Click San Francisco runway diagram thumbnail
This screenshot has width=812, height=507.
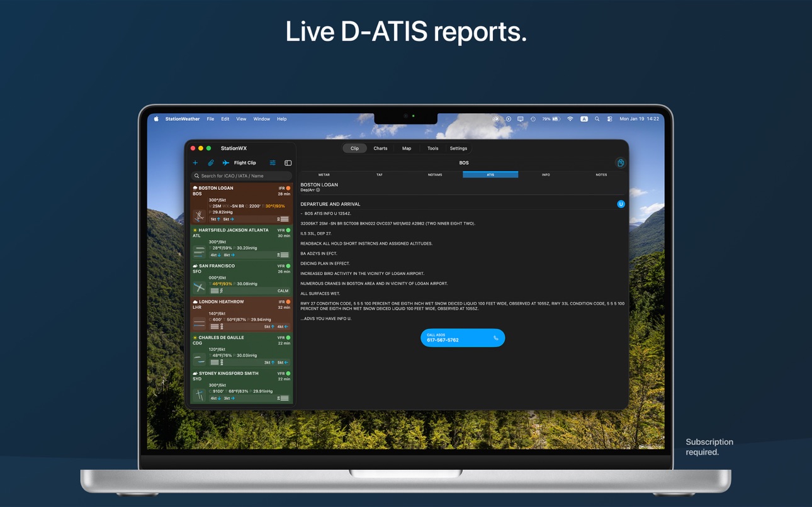point(199,287)
